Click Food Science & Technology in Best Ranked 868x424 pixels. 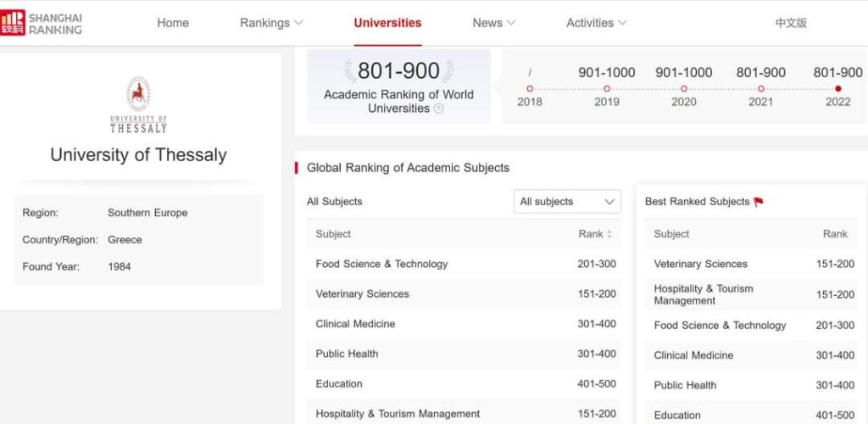[720, 326]
